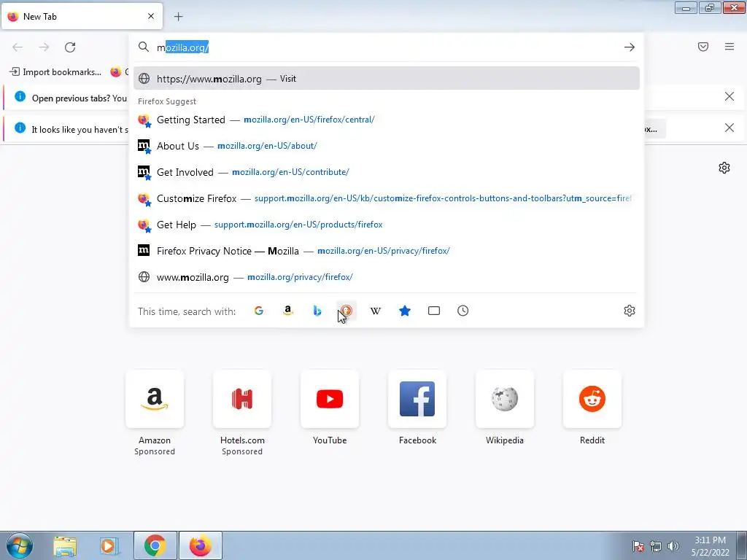Click the Go arrow in the address bar

630,47
